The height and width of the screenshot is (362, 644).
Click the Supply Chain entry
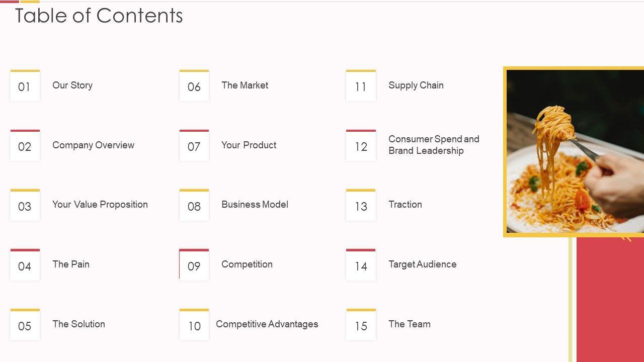point(416,85)
